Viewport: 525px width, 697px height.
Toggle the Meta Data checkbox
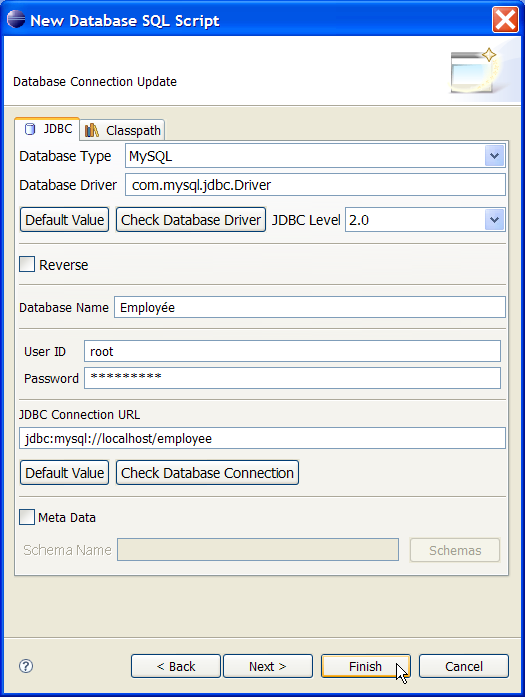pyautogui.click(x=27, y=517)
